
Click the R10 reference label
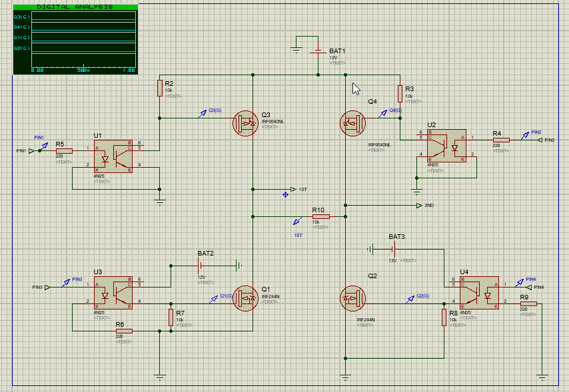coord(318,210)
